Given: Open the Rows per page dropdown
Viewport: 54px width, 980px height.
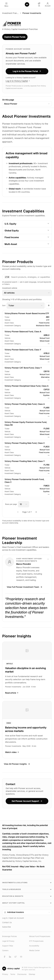Looking at the screenshot, I should pos(24,504).
